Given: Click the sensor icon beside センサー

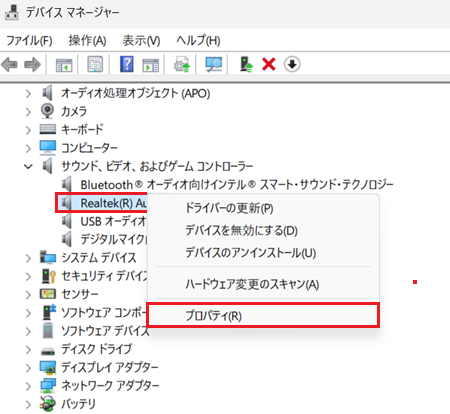Looking at the screenshot, I should click(x=48, y=294).
